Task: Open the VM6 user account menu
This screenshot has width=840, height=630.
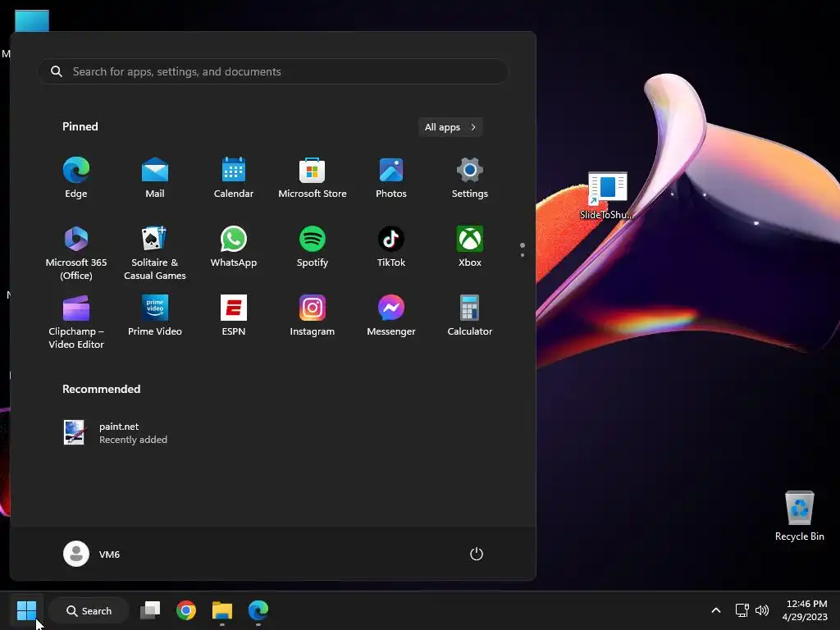Action: click(92, 554)
